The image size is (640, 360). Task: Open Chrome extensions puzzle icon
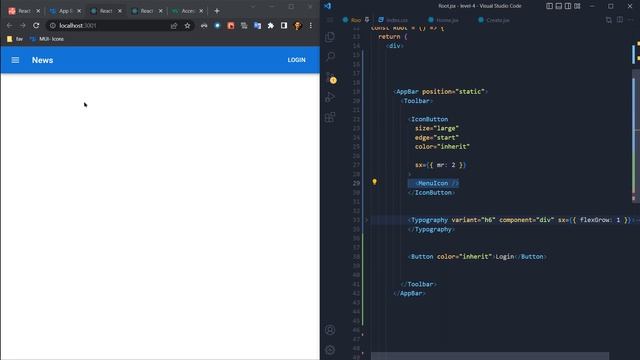pyautogui.click(x=271, y=26)
